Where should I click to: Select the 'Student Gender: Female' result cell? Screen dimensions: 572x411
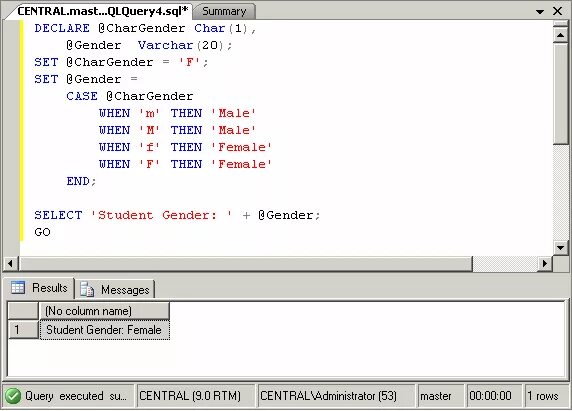pos(104,330)
